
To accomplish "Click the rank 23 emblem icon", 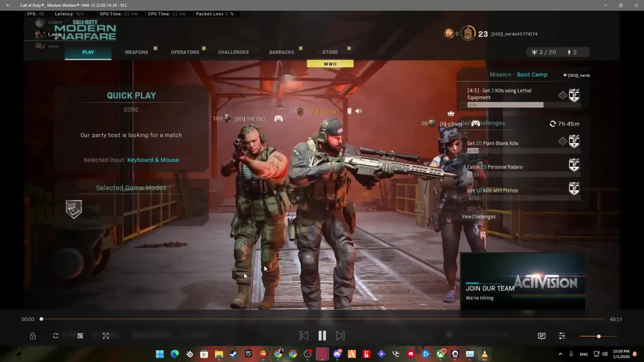I will (x=468, y=34).
